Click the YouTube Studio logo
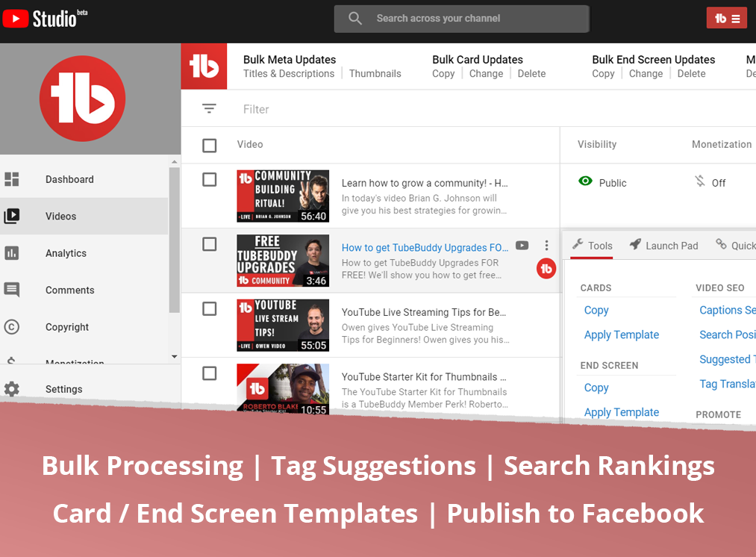Screen dimensions: 756x557 [46, 19]
